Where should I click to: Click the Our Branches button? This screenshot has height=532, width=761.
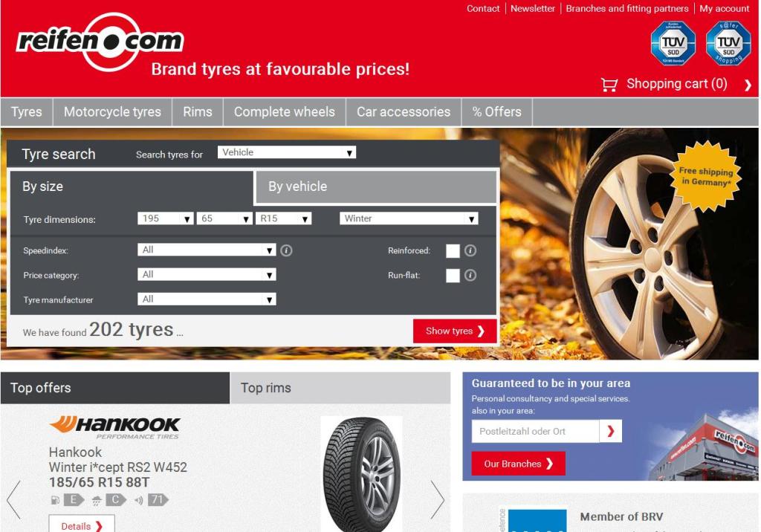[x=518, y=464]
